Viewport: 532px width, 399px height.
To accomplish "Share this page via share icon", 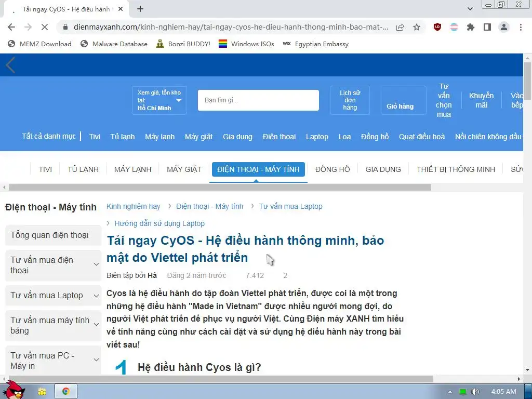I will (x=400, y=27).
